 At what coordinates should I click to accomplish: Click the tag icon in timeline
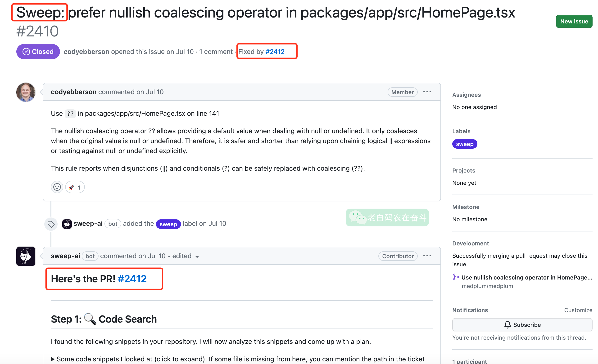pos(51,224)
